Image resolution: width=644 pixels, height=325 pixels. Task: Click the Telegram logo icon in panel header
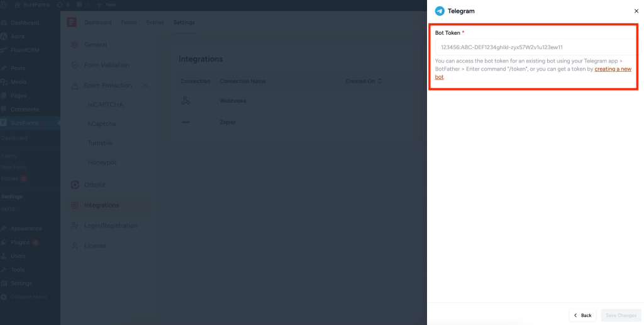[440, 11]
